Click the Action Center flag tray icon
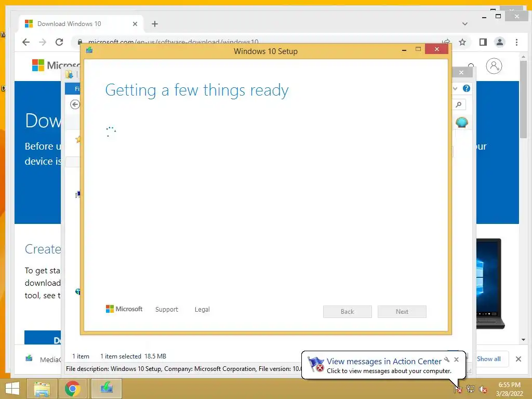This screenshot has width=532, height=399. (458, 389)
